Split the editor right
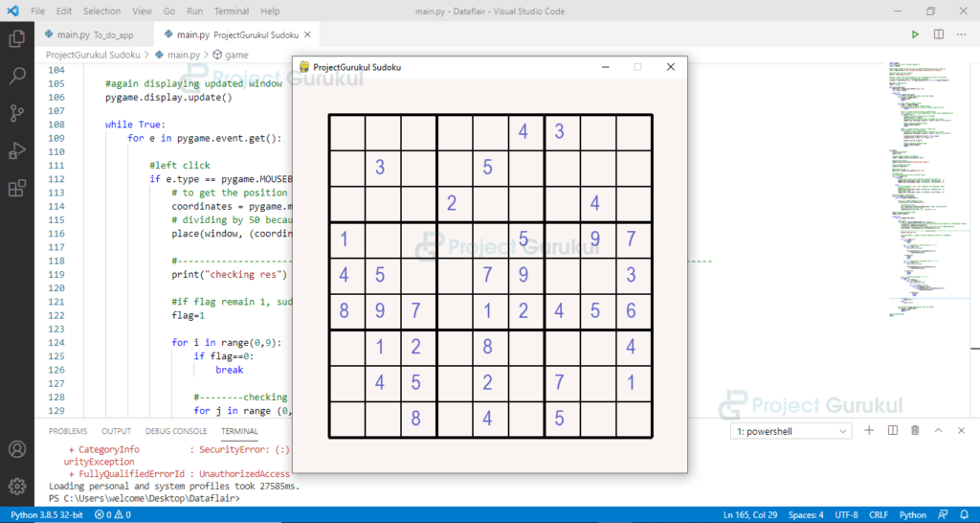 pos(939,35)
